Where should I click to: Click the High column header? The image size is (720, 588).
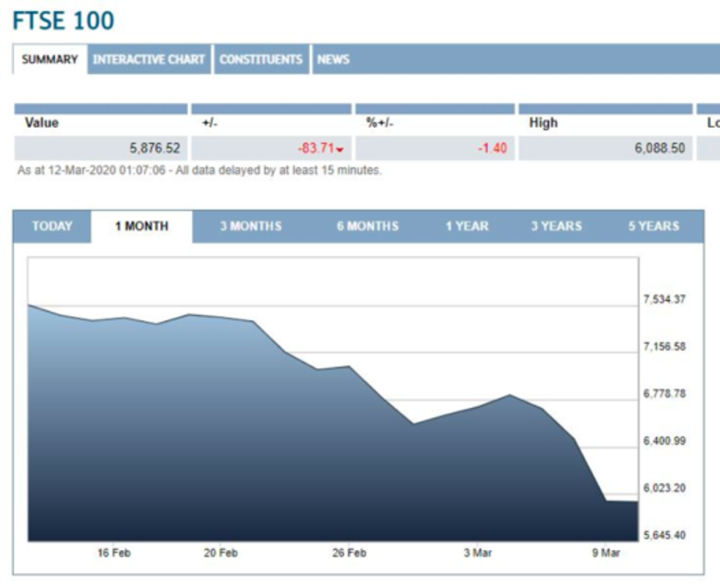pos(543,123)
